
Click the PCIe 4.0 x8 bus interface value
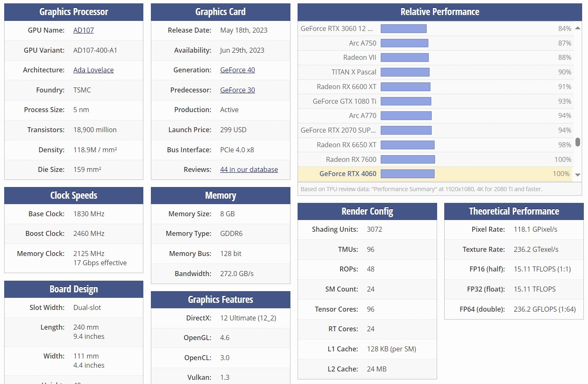tap(237, 150)
